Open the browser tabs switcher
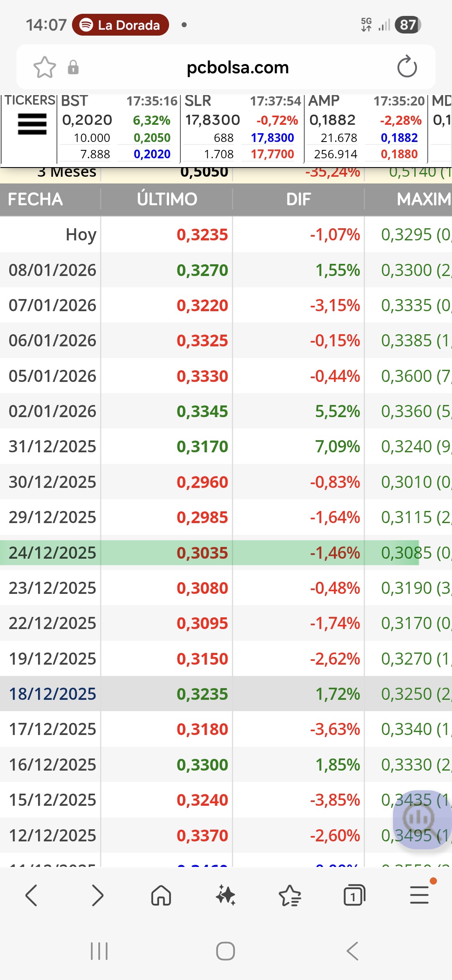 pos(354,895)
